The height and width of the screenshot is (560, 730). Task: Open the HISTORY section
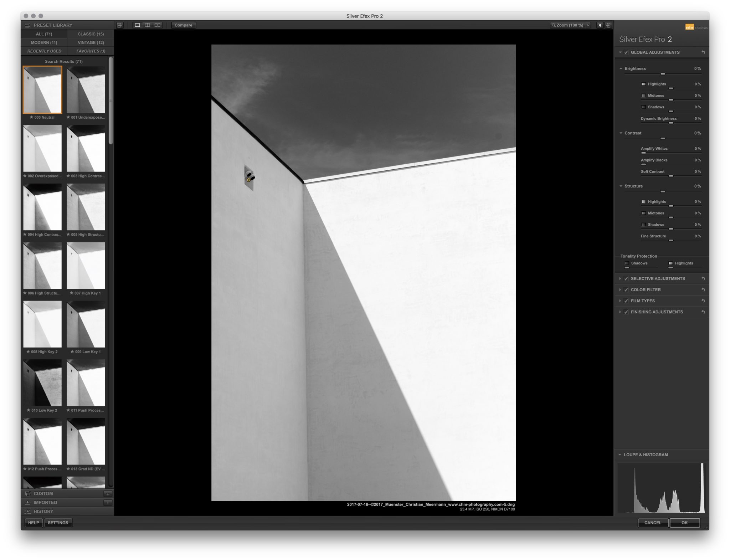coord(67,512)
